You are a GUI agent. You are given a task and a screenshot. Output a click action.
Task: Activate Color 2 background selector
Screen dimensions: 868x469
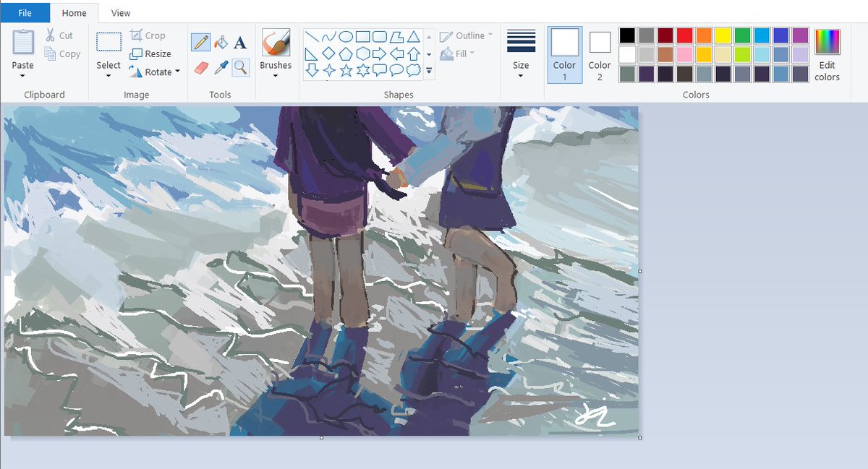600,55
